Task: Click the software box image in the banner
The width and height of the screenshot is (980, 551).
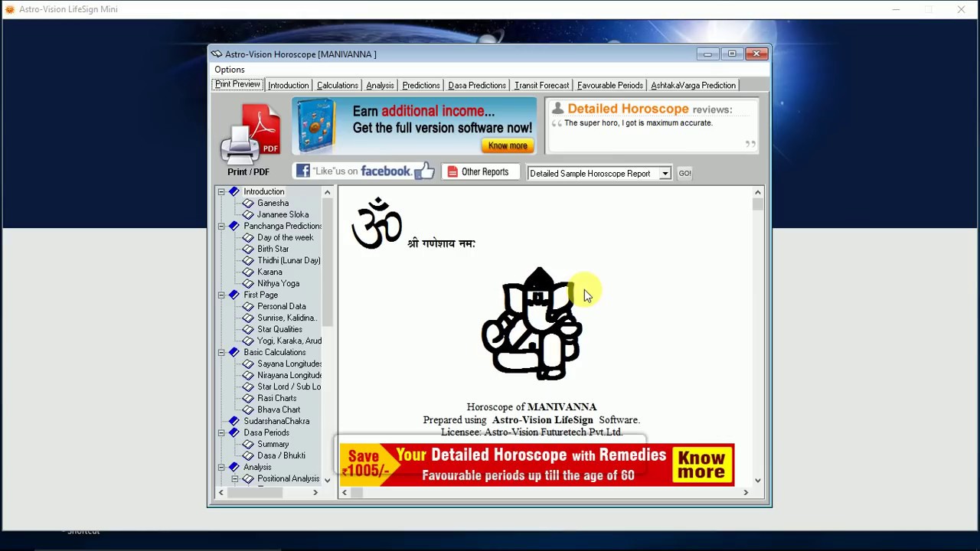Action: click(316, 126)
